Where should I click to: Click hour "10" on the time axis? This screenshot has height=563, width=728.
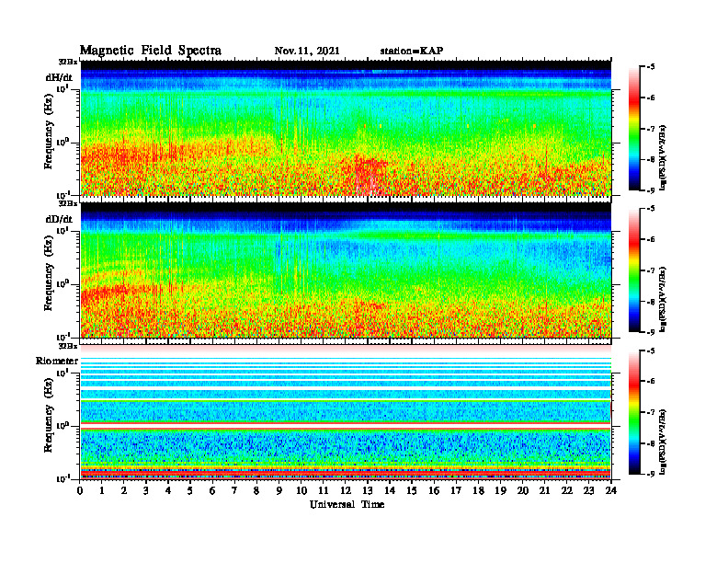pos(301,490)
